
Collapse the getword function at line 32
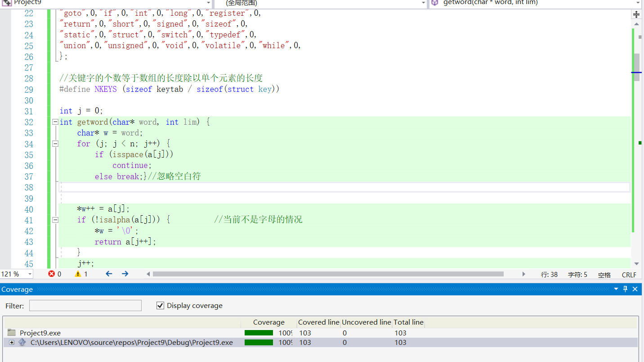click(x=55, y=122)
